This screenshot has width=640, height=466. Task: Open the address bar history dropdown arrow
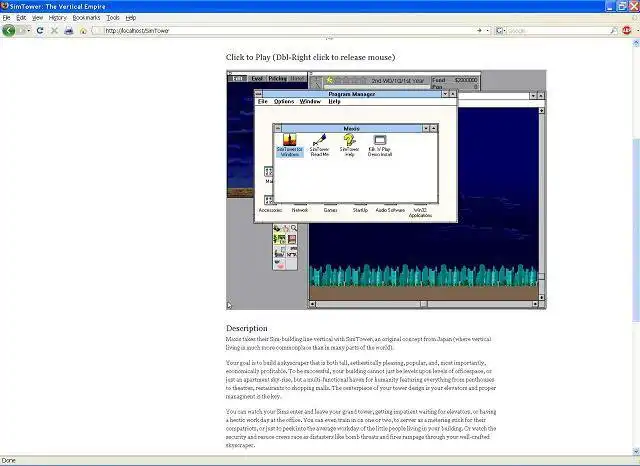[488, 31]
